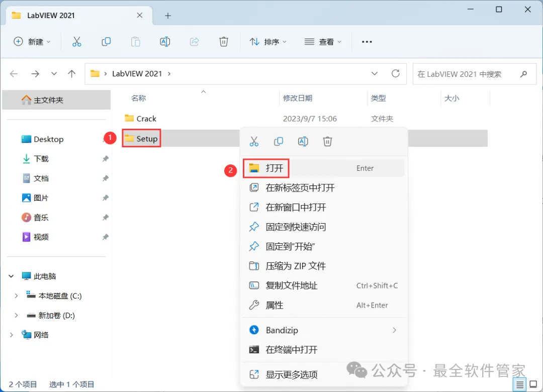Go forward with the right arrow
The height and width of the screenshot is (392, 543).
(35, 74)
